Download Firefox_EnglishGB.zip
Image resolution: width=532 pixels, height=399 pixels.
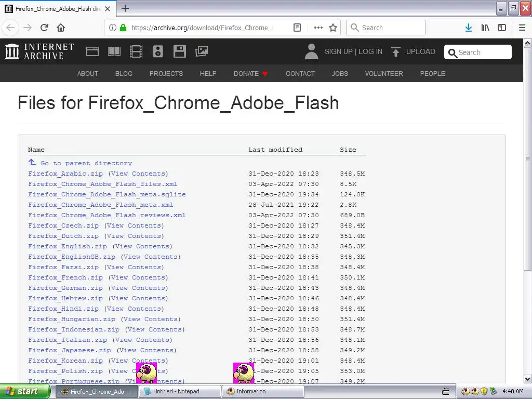coord(72,257)
